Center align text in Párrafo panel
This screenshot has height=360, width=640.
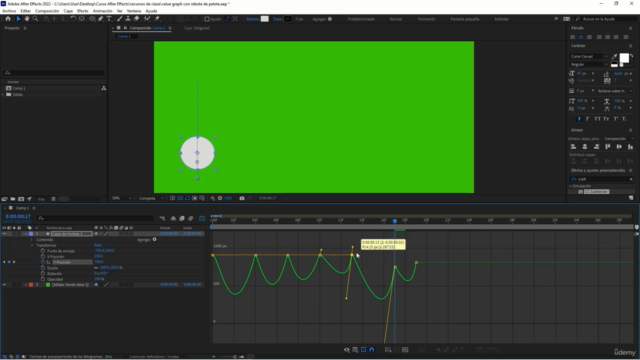(x=581, y=37)
